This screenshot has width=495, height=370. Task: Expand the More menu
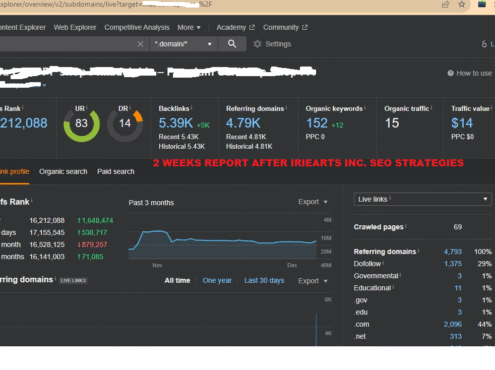pyautogui.click(x=189, y=27)
